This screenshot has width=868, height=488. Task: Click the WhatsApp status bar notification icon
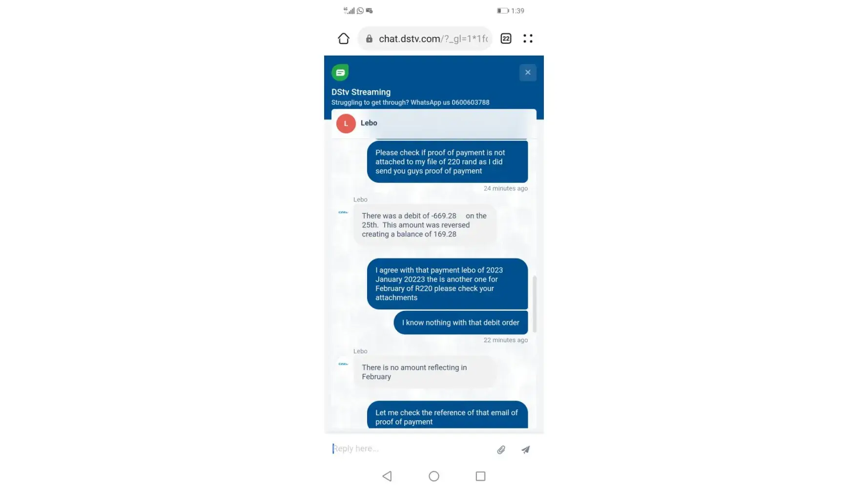pos(360,11)
